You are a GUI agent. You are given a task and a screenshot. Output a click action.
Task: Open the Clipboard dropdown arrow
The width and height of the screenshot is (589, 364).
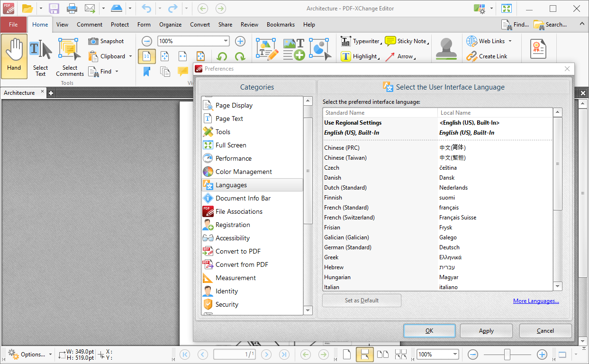[130, 56]
